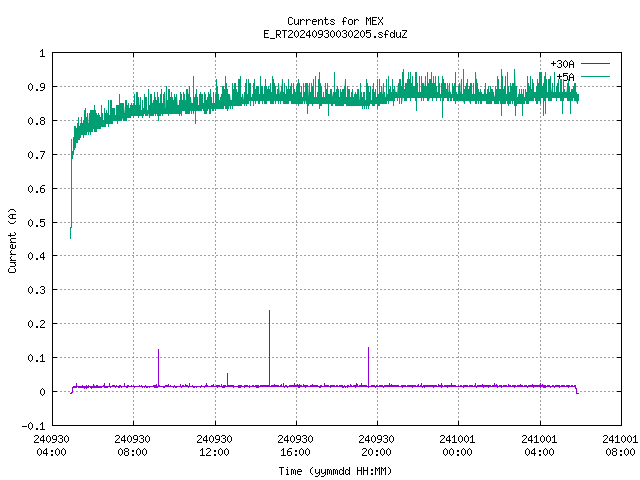
Task: Click the y-axis tick label 0.1
Action: pyautogui.click(x=36, y=358)
